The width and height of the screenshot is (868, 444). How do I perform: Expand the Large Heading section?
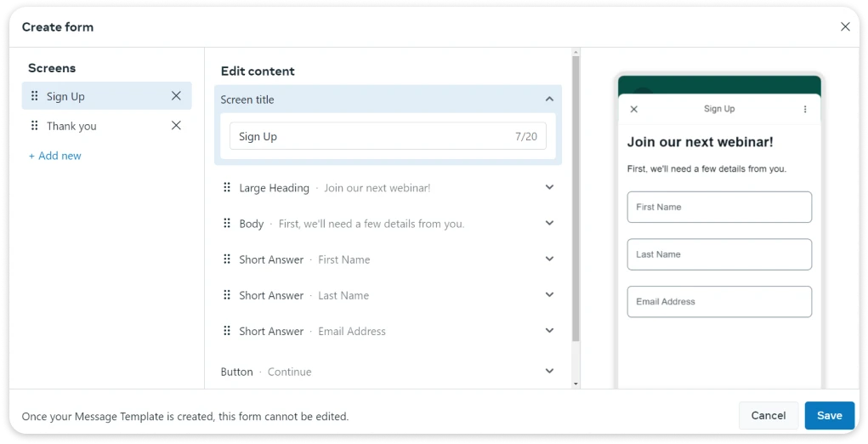click(549, 187)
